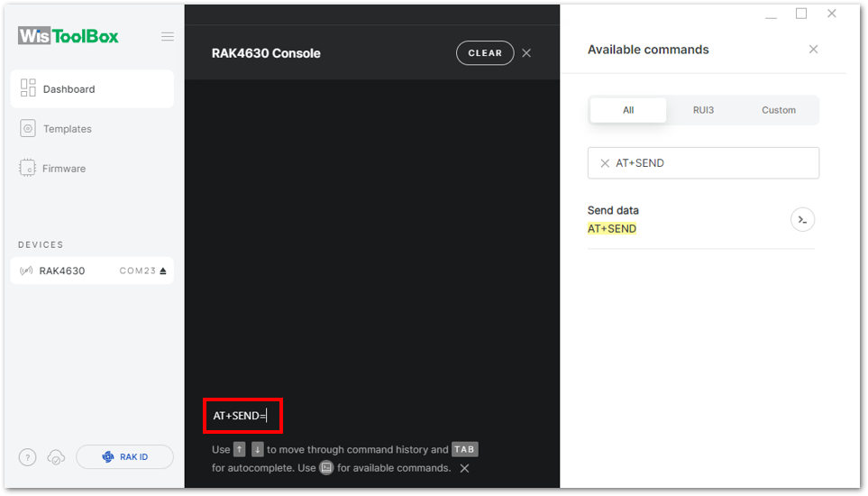Select the RAK4630 device entry
Image resolution: width=868 pixels, height=496 pixels.
coord(92,271)
